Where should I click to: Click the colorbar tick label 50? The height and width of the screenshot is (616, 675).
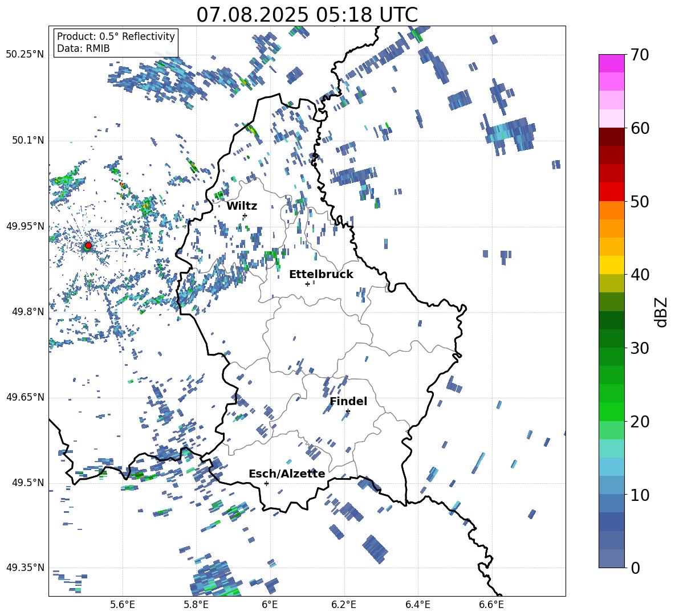click(x=640, y=202)
